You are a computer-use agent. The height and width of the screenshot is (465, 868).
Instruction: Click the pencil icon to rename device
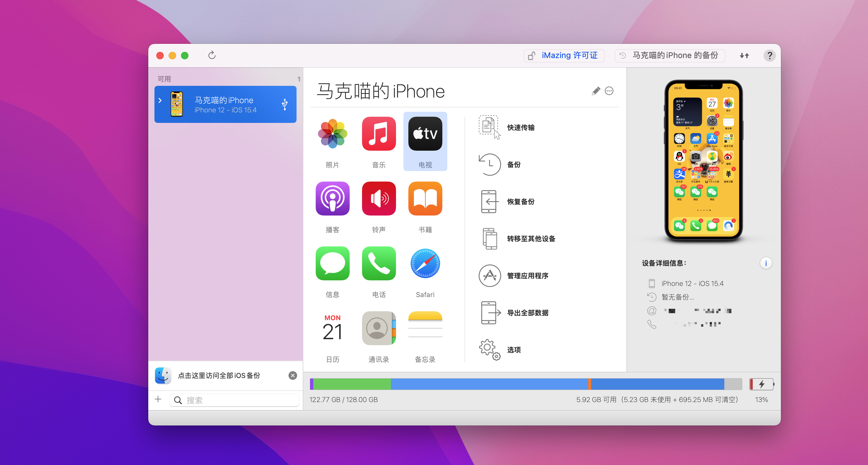[596, 91]
